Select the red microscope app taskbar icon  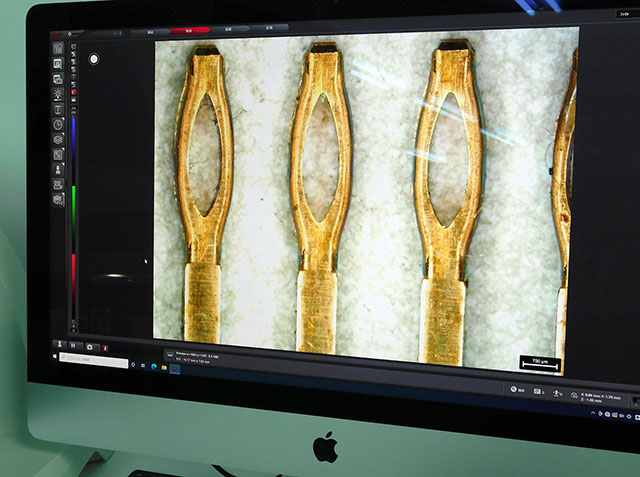tap(175, 369)
